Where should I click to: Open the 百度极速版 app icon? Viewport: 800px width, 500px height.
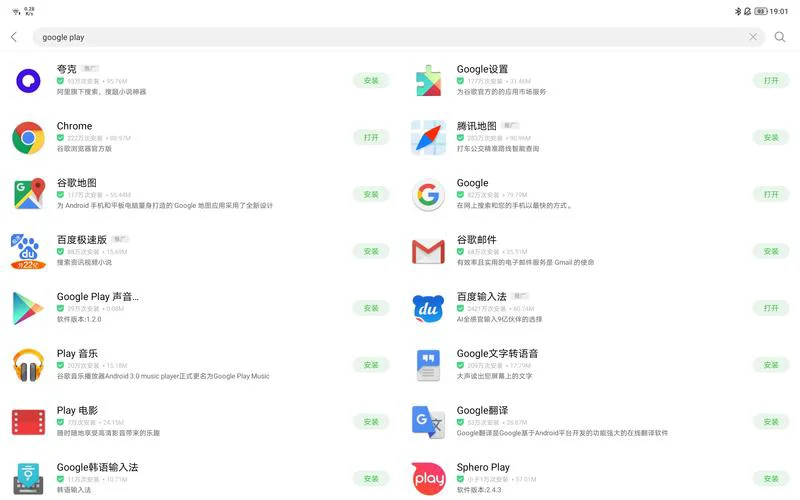(29, 252)
